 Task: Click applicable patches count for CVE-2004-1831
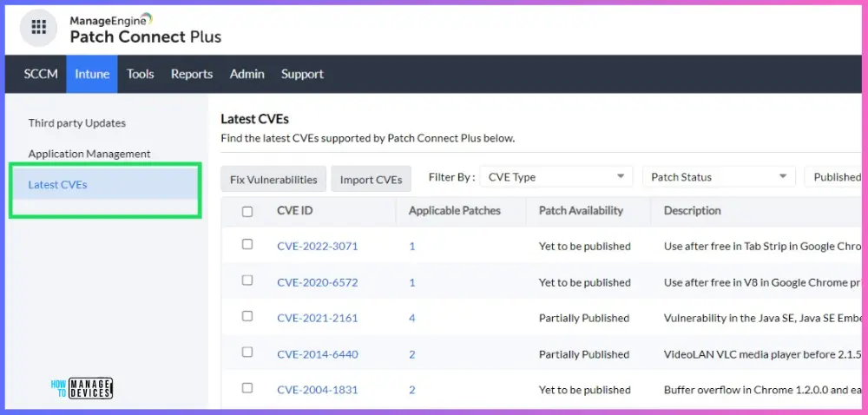coord(411,390)
